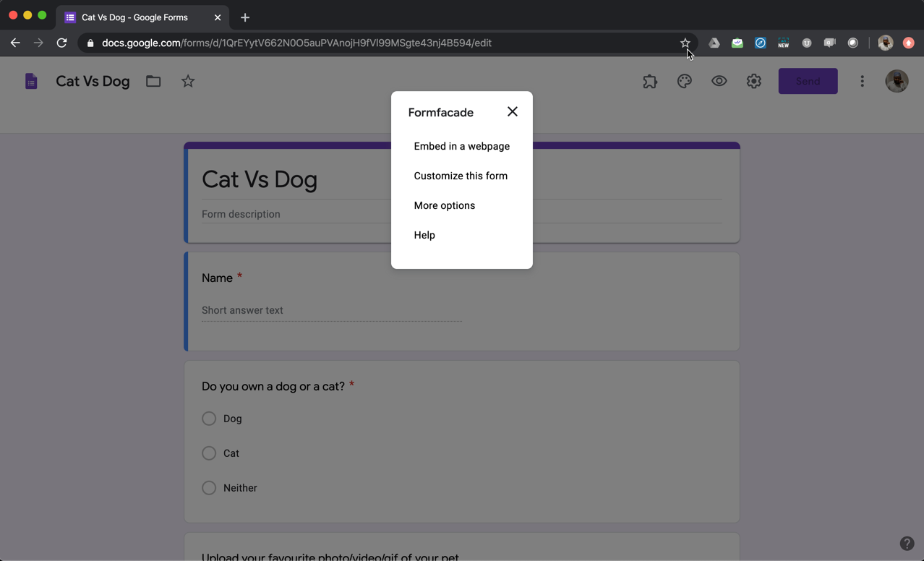
Task: Choose the Neither option
Action: click(x=208, y=487)
